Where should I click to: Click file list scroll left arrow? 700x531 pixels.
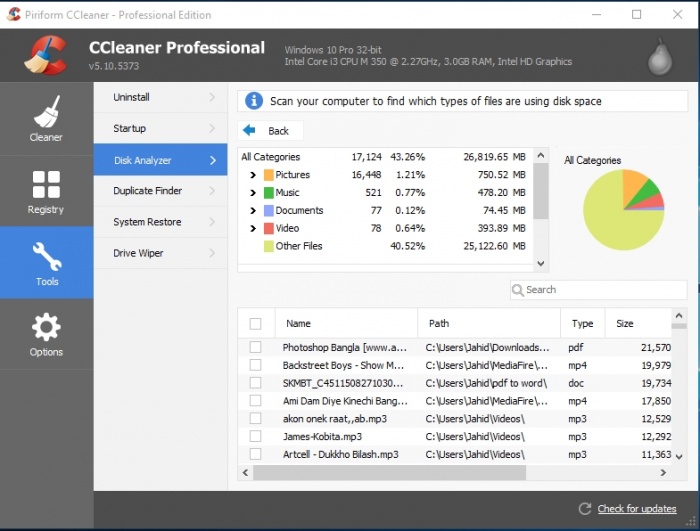click(245, 472)
